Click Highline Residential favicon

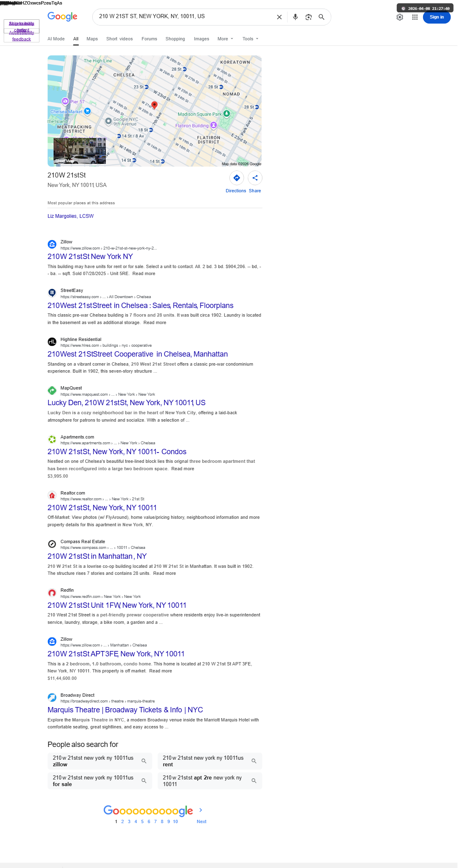point(52,342)
